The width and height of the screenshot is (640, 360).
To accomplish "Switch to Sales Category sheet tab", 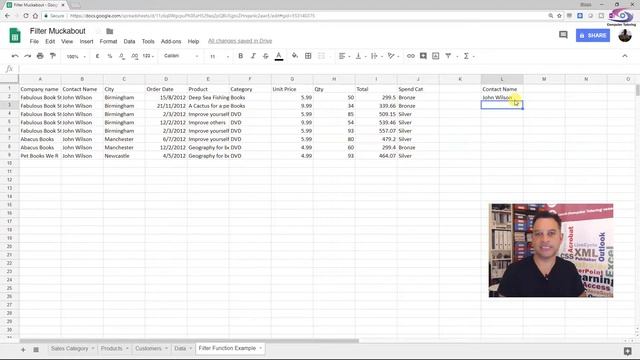I will pyautogui.click(x=69, y=349).
